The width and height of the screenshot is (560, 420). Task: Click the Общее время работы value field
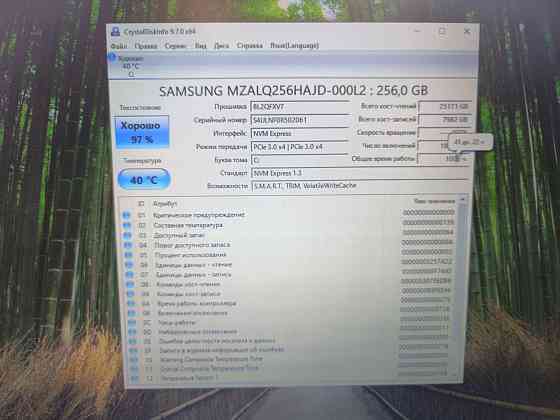tap(445, 159)
